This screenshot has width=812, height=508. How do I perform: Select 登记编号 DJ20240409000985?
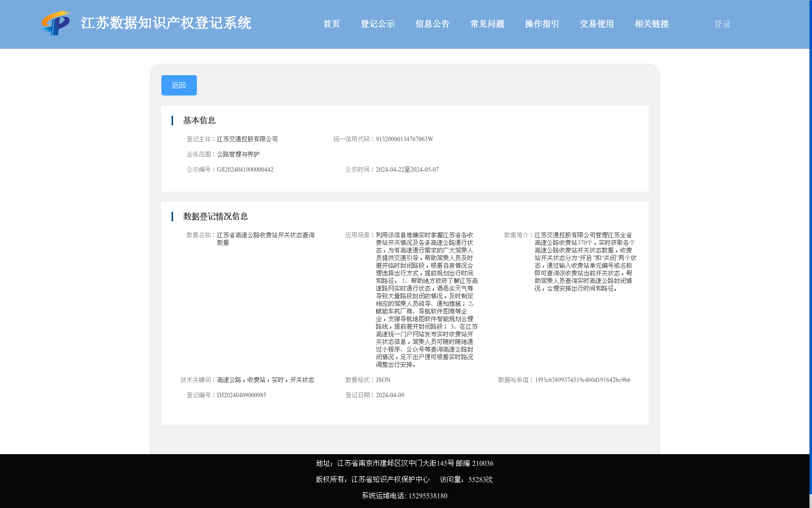(242, 395)
